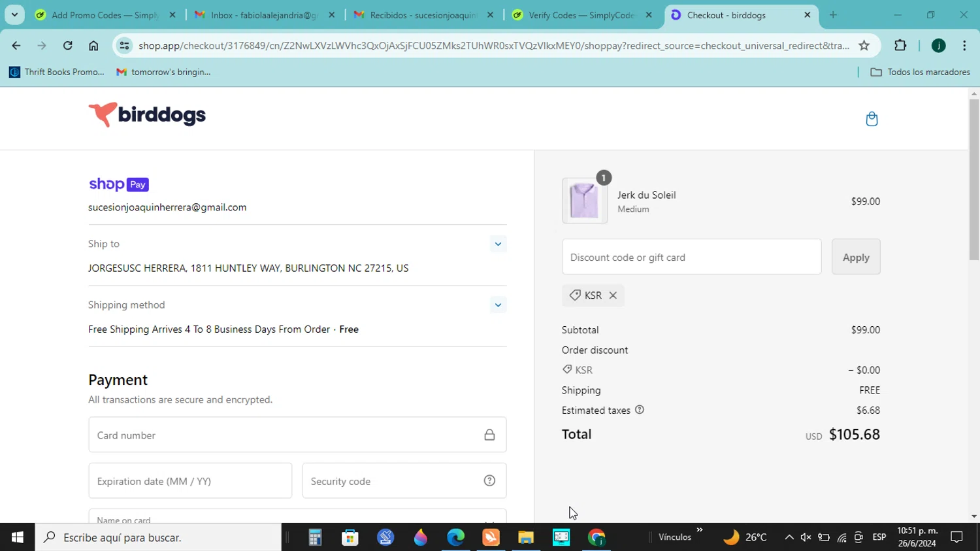The height and width of the screenshot is (551, 980).
Task: Open the Todos los marcadores folder
Action: tap(921, 72)
